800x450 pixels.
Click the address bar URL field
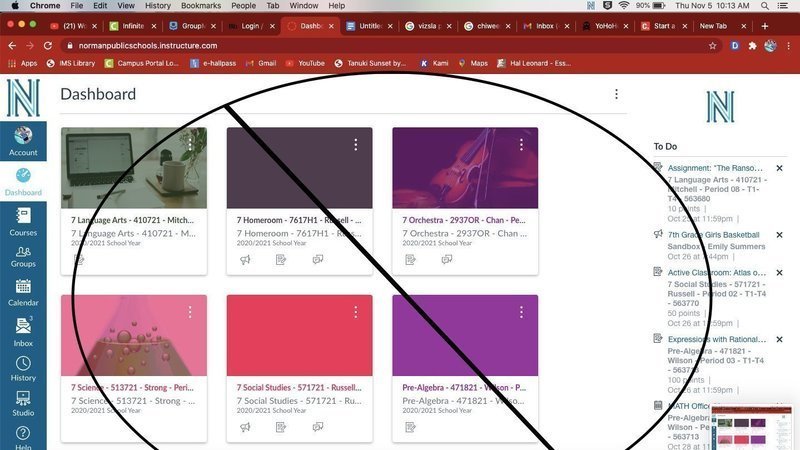[390, 45]
